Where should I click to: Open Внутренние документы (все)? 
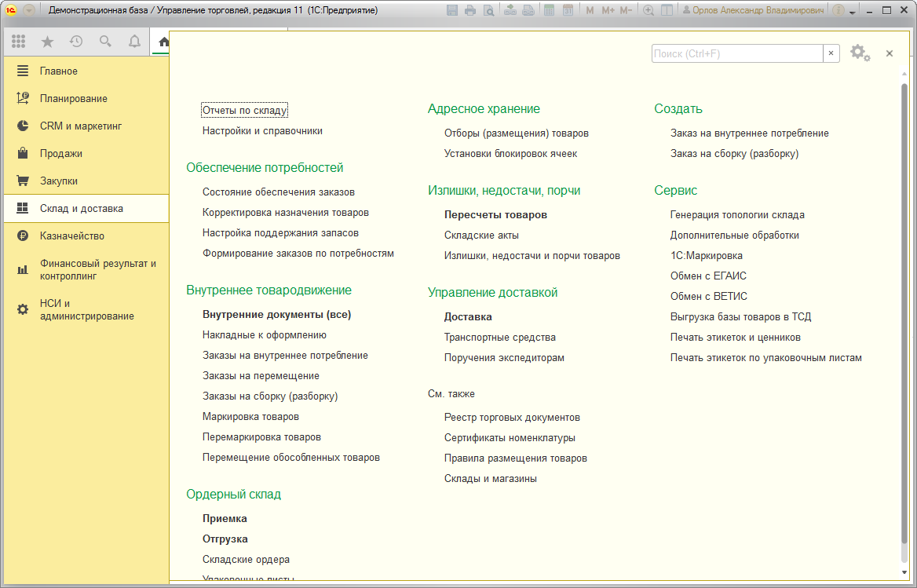276,315
